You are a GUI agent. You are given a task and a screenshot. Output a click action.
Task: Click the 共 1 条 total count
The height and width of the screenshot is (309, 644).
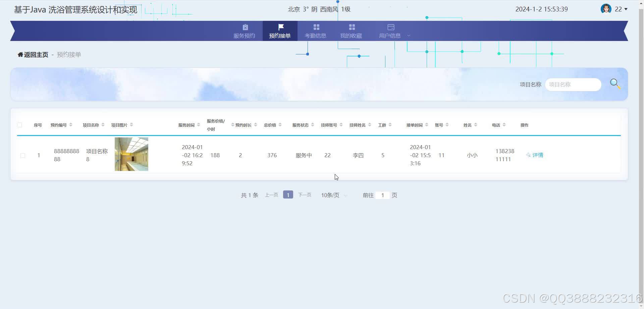250,195
